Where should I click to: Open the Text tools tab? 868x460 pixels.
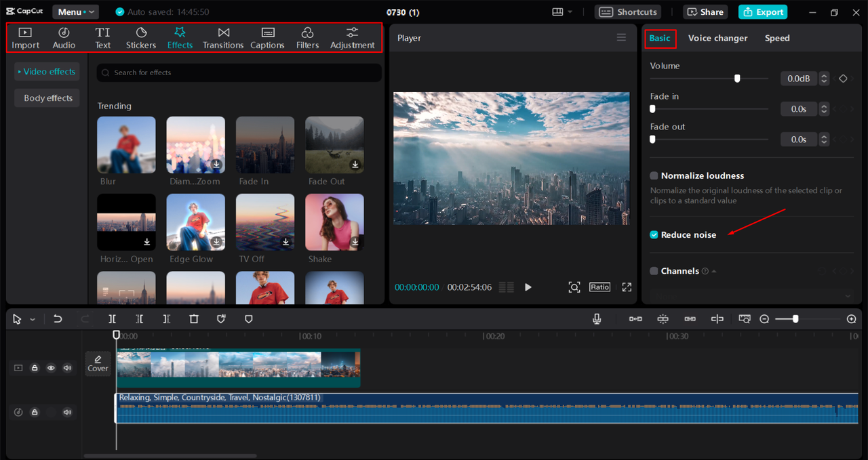pos(102,38)
